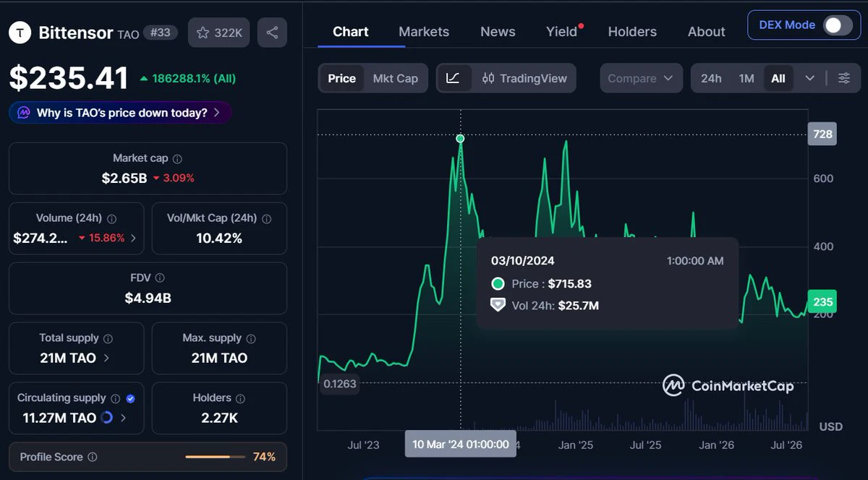The image size is (868, 480).
Task: Click the verified badge next to Circulating supply
Action: (130, 398)
